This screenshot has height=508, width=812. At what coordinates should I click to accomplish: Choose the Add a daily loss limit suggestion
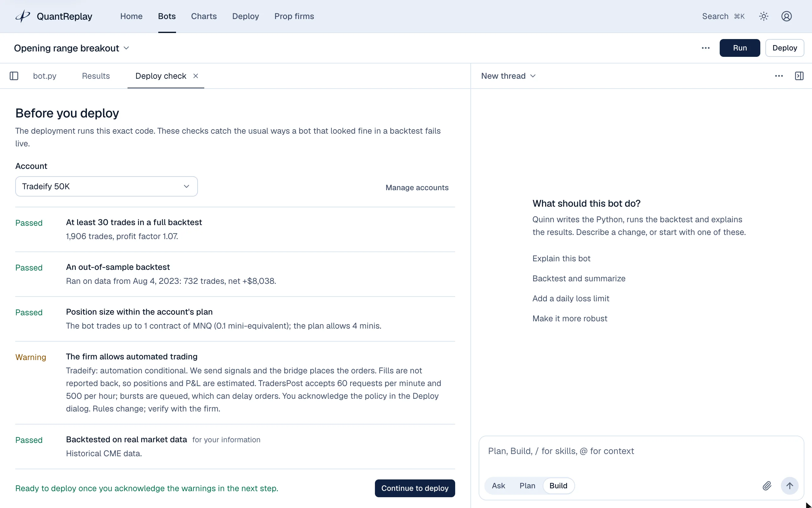click(571, 298)
